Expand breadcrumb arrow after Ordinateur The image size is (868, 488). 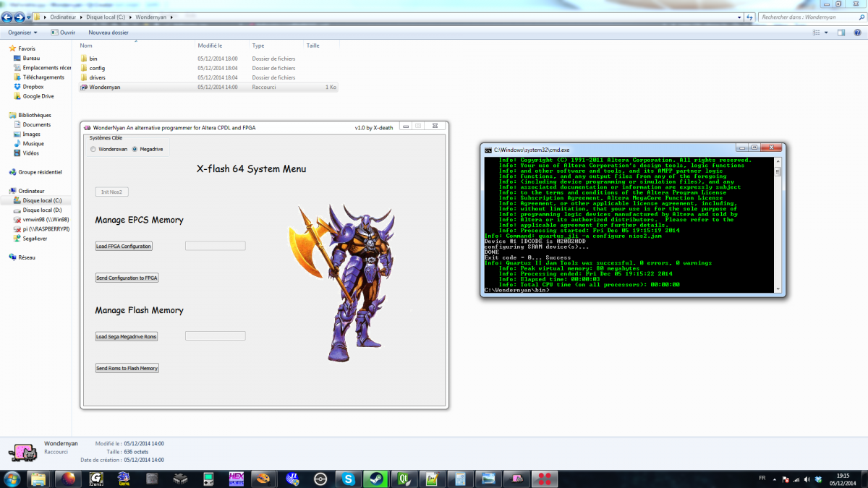pyautogui.click(x=82, y=17)
